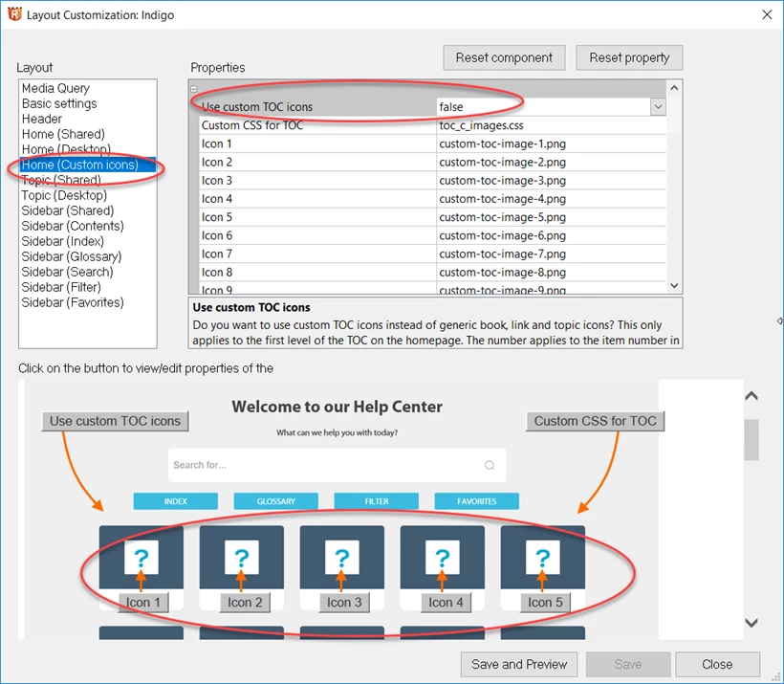Select the Icon 2 property row
The width and height of the screenshot is (784, 684).
click(x=433, y=162)
